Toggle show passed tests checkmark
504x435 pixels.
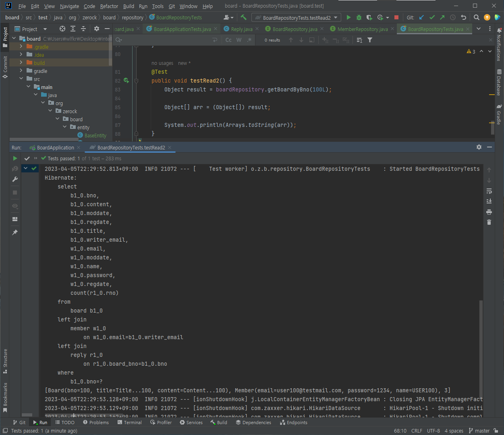pyautogui.click(x=27, y=158)
